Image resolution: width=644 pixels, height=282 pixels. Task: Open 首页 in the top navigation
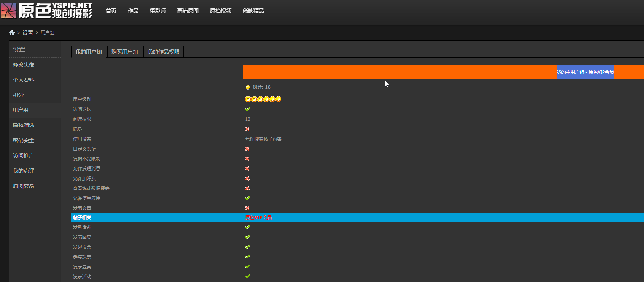pyautogui.click(x=111, y=11)
